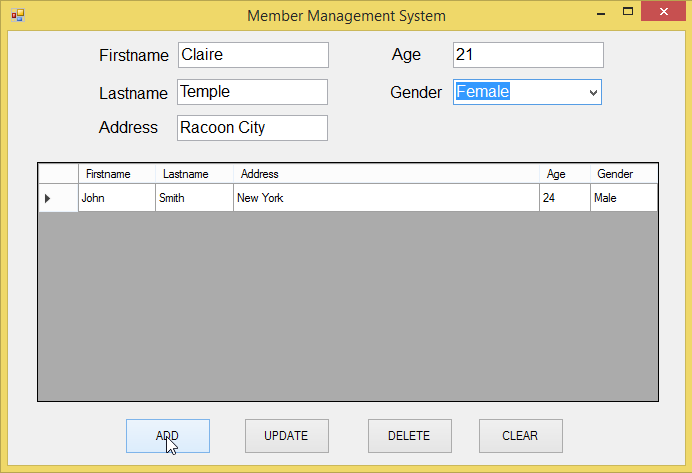Maximize the Member Management System window

coord(628,12)
